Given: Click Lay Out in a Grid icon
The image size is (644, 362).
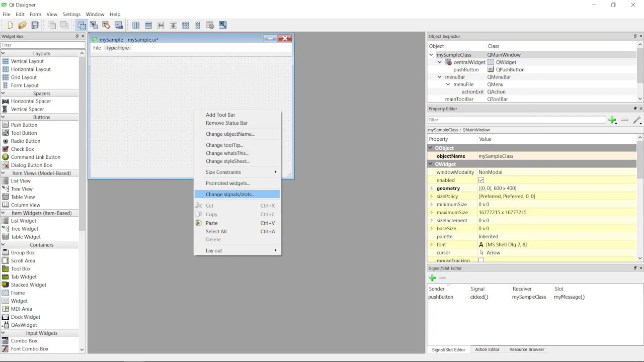Looking at the screenshot, I should (186, 25).
